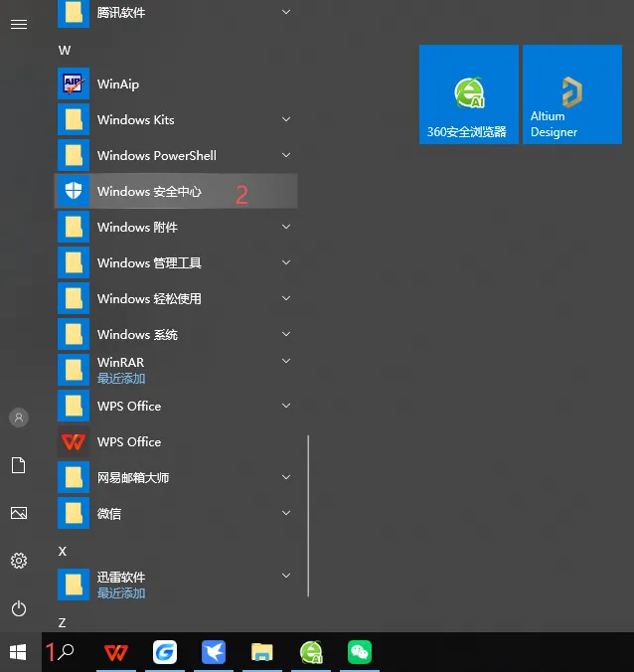Expand the Windows PowerShell folder chevron

[286, 155]
